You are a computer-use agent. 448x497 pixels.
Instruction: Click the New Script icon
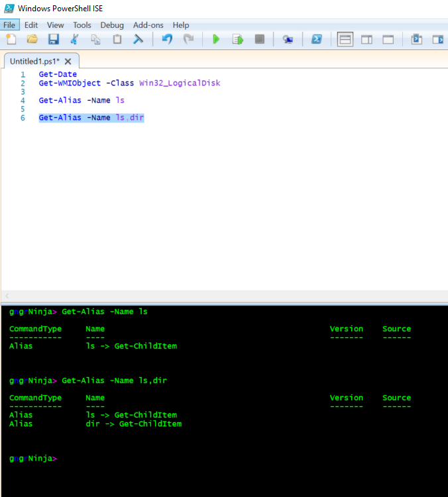click(x=11, y=40)
